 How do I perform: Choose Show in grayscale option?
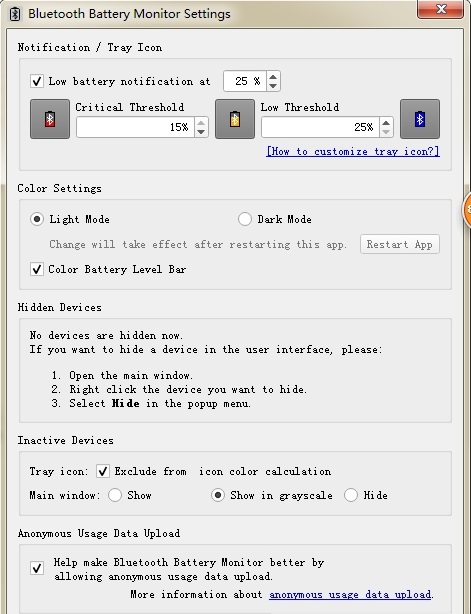(218, 495)
